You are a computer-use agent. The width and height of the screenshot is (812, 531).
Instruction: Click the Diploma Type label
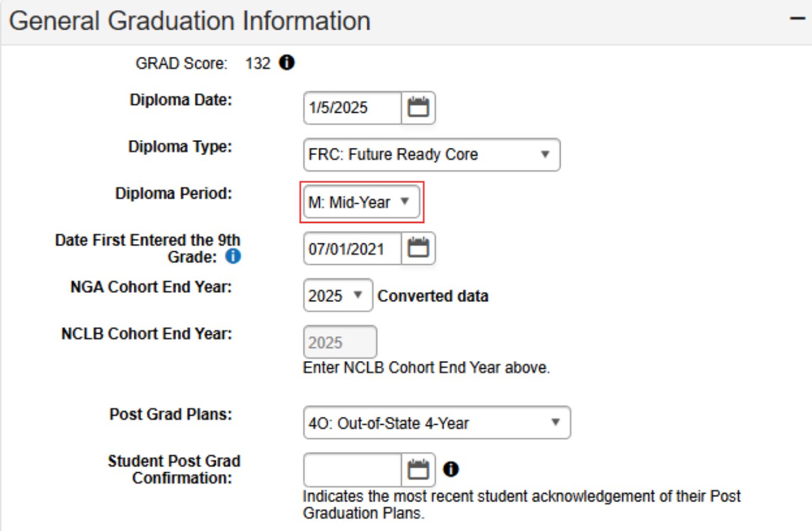(x=180, y=147)
